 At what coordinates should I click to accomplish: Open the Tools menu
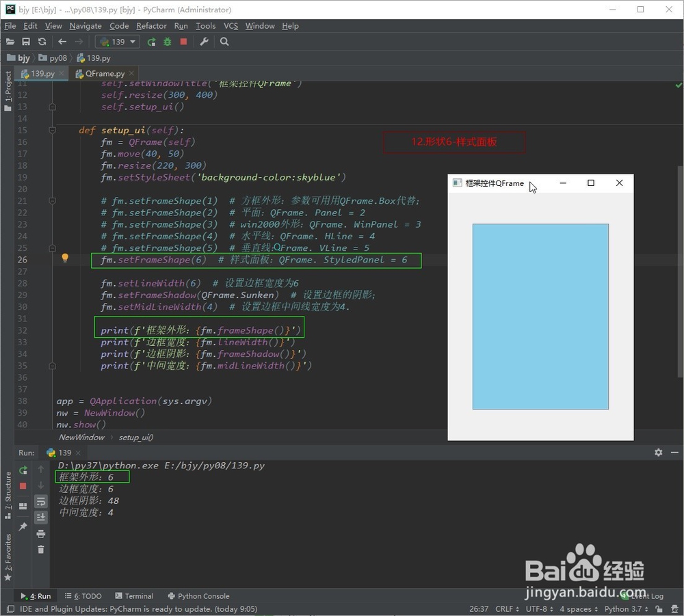[205, 26]
